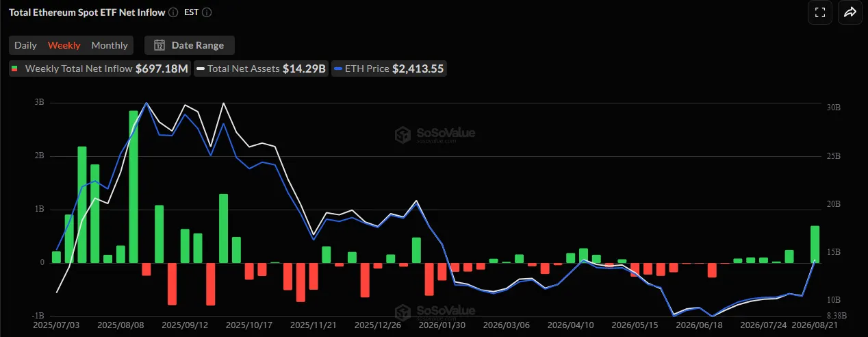The image size is (868, 337).
Task: Click the -1B left axis label
Action: click(x=37, y=315)
